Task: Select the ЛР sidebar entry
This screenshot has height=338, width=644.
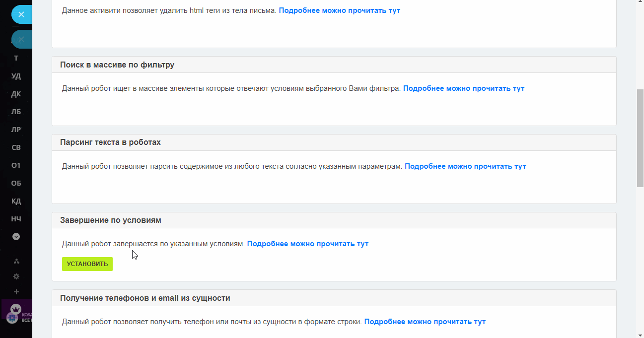Action: tap(16, 130)
